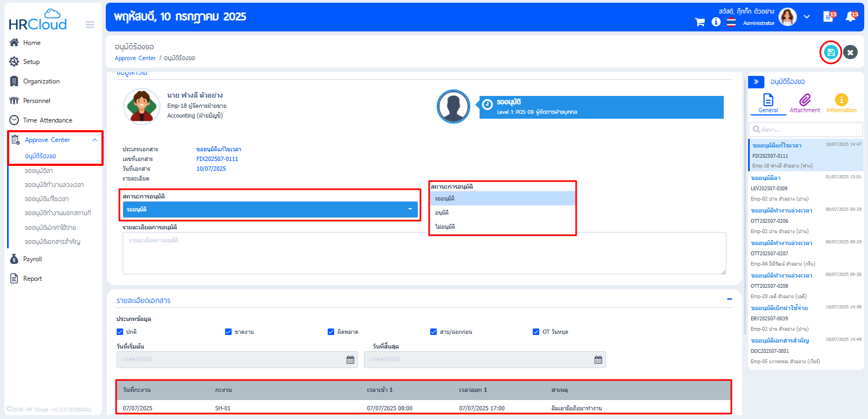The image size is (868, 419).
Task: Click the รายละเอียดการอนุมัติ text area
Action: 424,253
